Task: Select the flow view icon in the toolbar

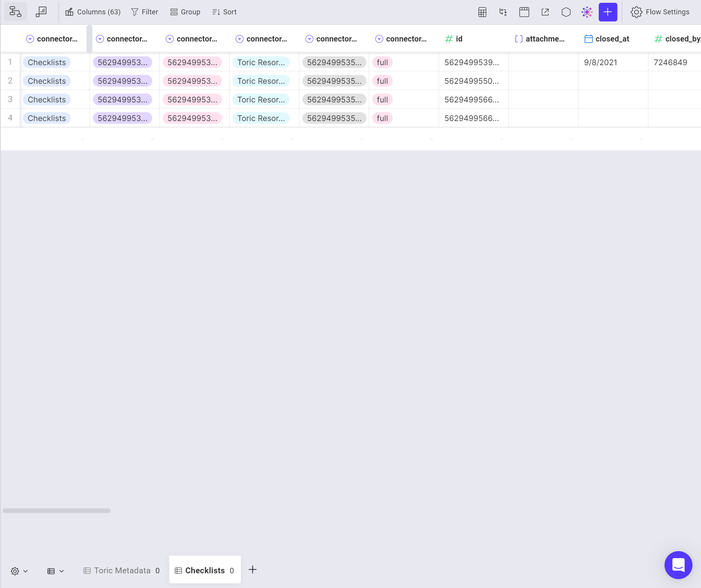Action: (15, 12)
